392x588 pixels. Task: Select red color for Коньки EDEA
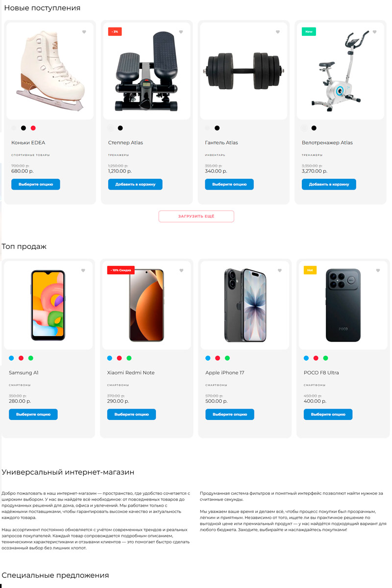coord(33,128)
